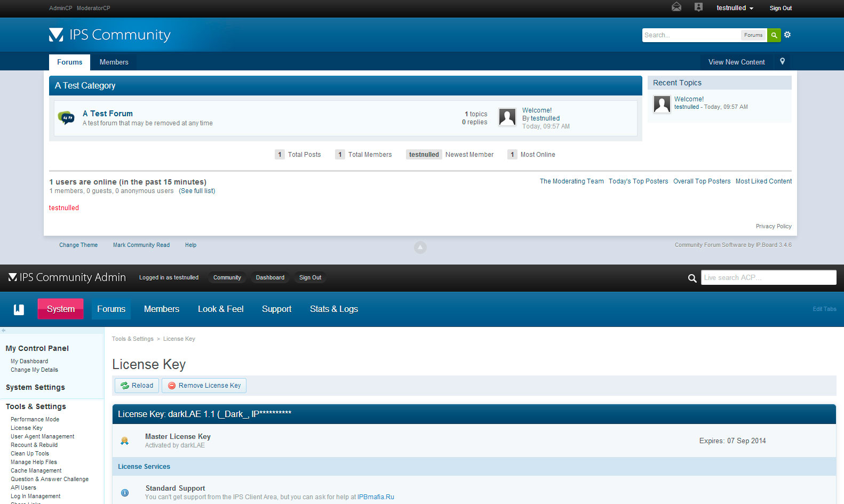The height and width of the screenshot is (504, 844).
Task: Open the notifications icon beside the envelope
Action: (x=698, y=7)
